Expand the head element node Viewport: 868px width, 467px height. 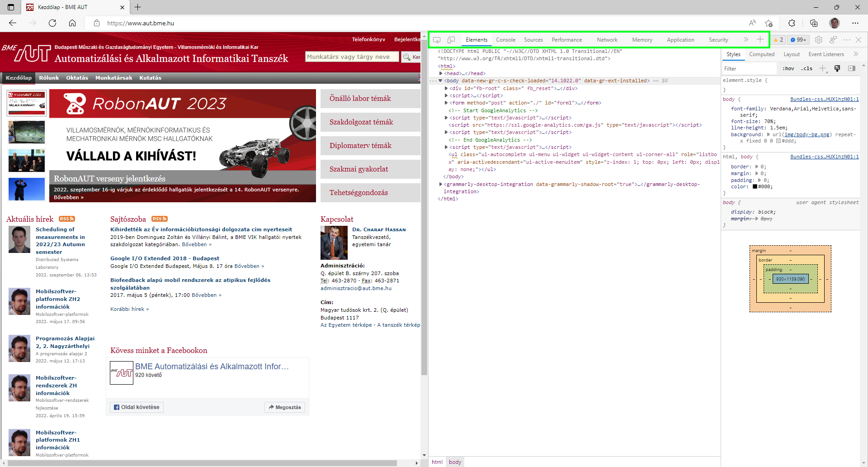pos(441,73)
